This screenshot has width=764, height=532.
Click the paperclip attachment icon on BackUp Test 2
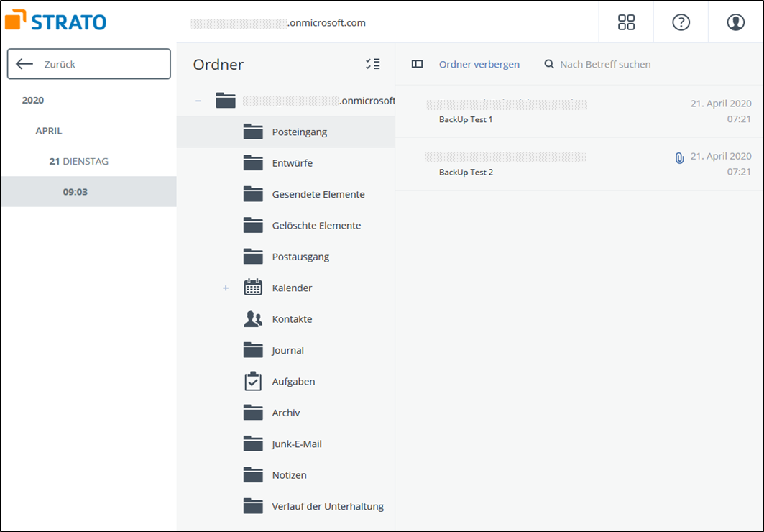[678, 157]
